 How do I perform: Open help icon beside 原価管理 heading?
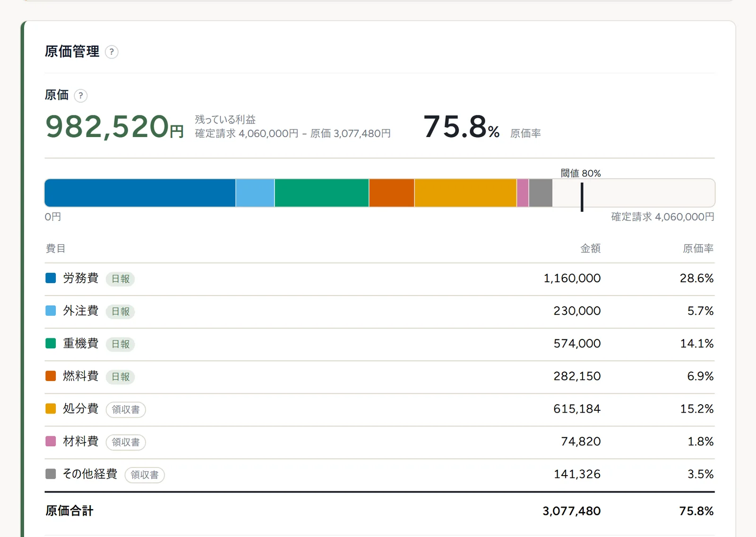112,52
